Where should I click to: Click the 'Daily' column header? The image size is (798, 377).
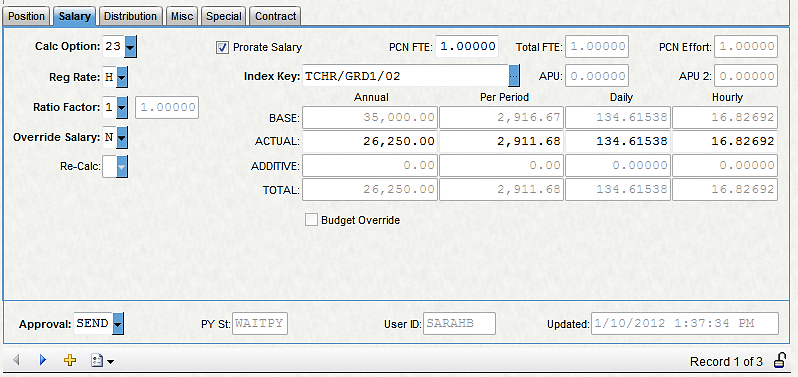(621, 97)
